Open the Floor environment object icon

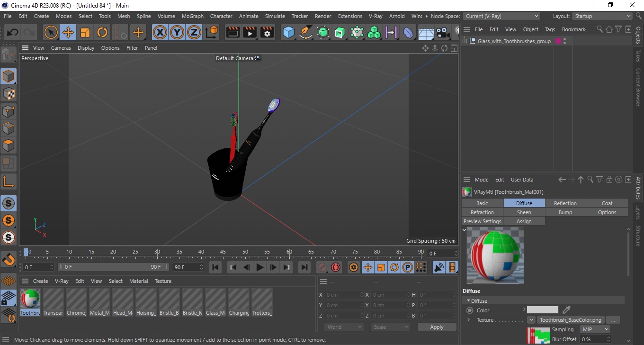tap(426, 32)
